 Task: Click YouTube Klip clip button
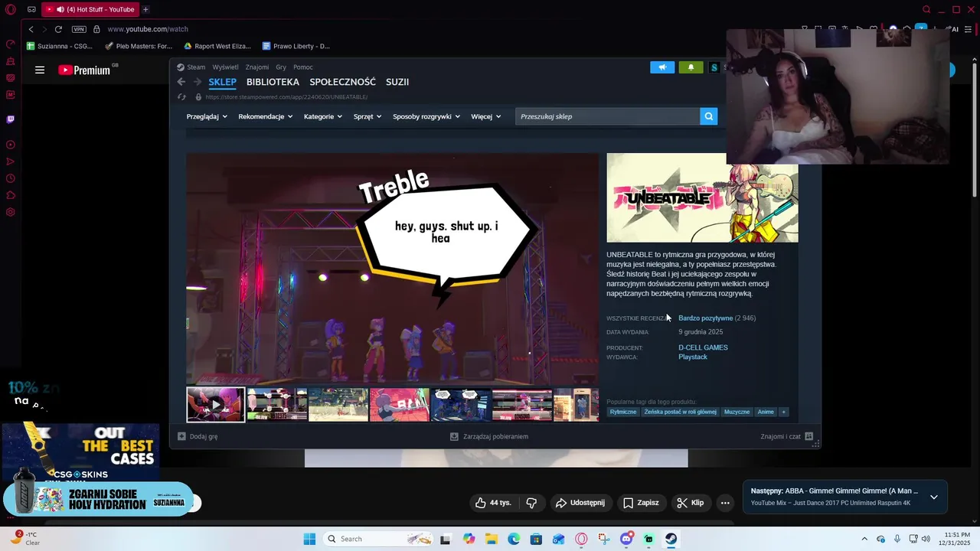[x=691, y=503]
